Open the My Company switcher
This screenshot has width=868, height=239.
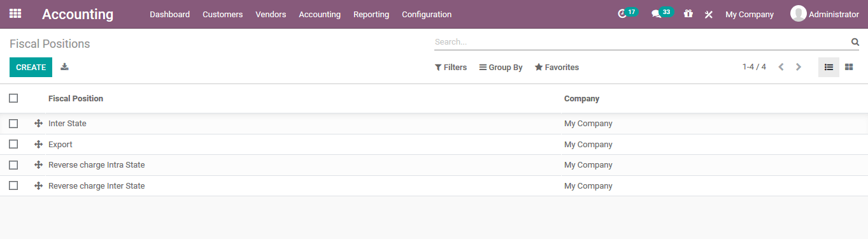(750, 14)
